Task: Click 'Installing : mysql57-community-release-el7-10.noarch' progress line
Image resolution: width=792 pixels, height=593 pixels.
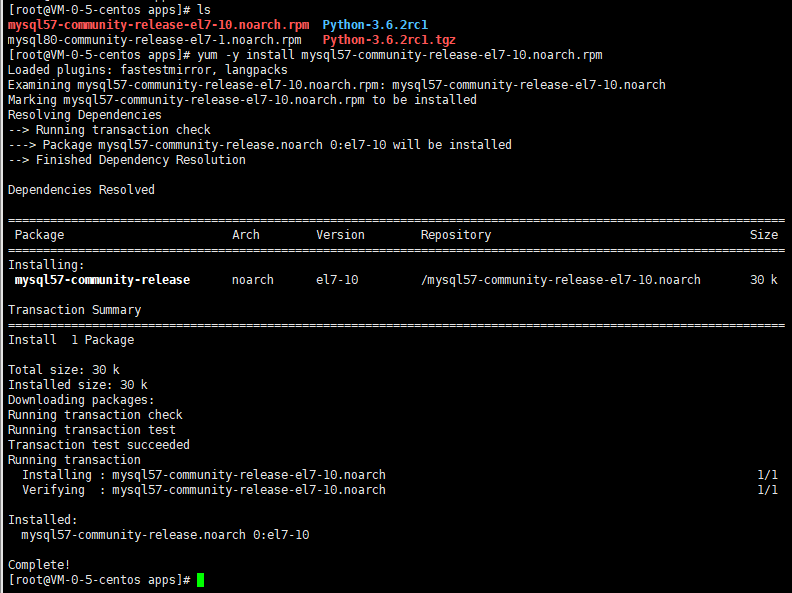Action: pos(204,475)
